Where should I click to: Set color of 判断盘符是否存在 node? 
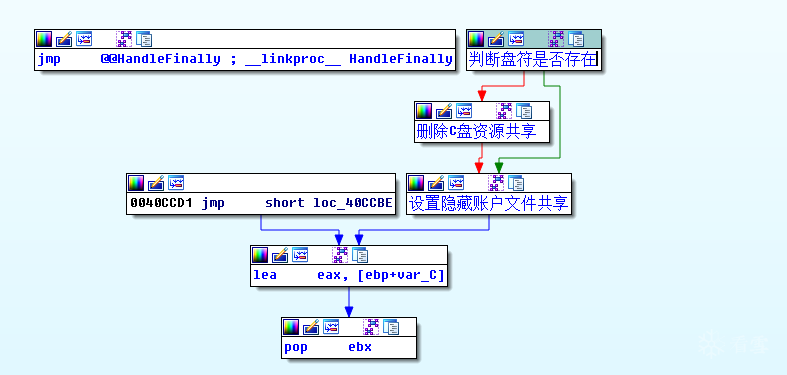point(476,39)
